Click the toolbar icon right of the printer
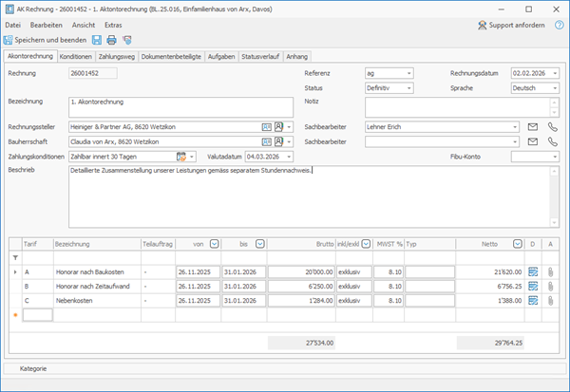This screenshot has width=570, height=392. (x=127, y=40)
